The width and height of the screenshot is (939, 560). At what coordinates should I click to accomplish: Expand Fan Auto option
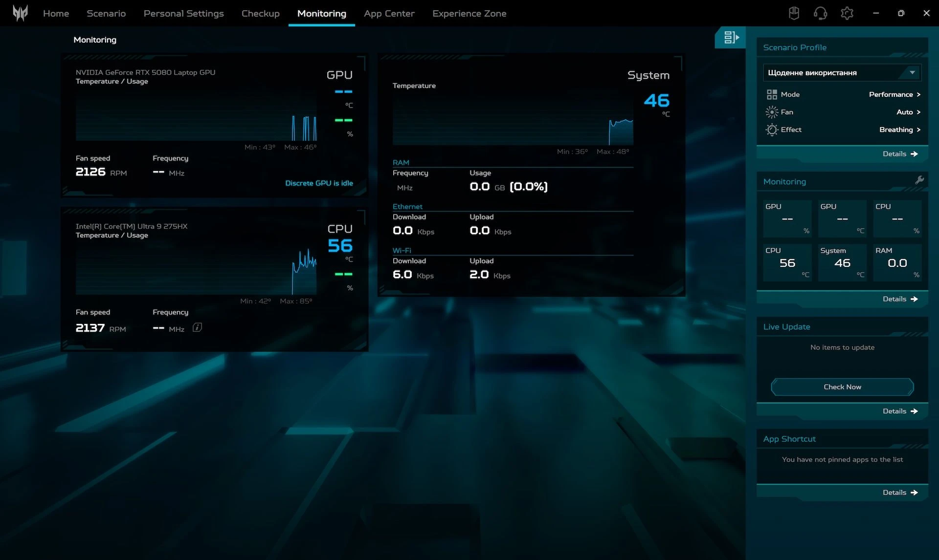(909, 112)
